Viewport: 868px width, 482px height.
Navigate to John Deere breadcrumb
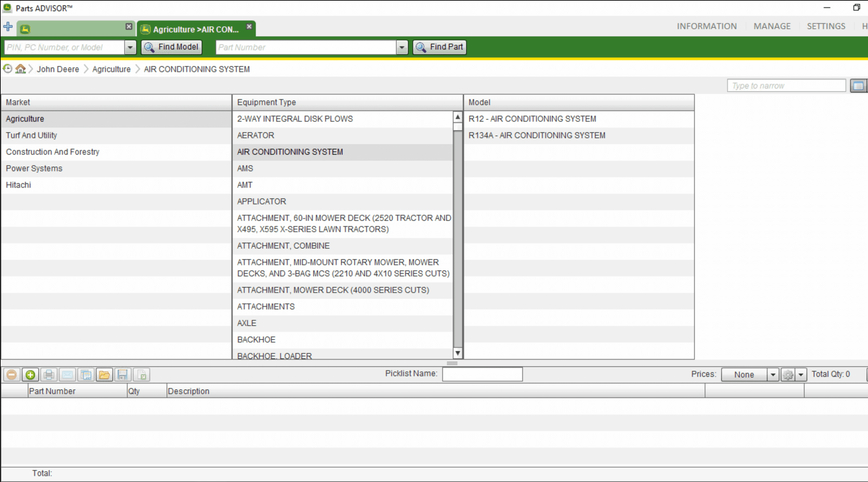coord(58,69)
